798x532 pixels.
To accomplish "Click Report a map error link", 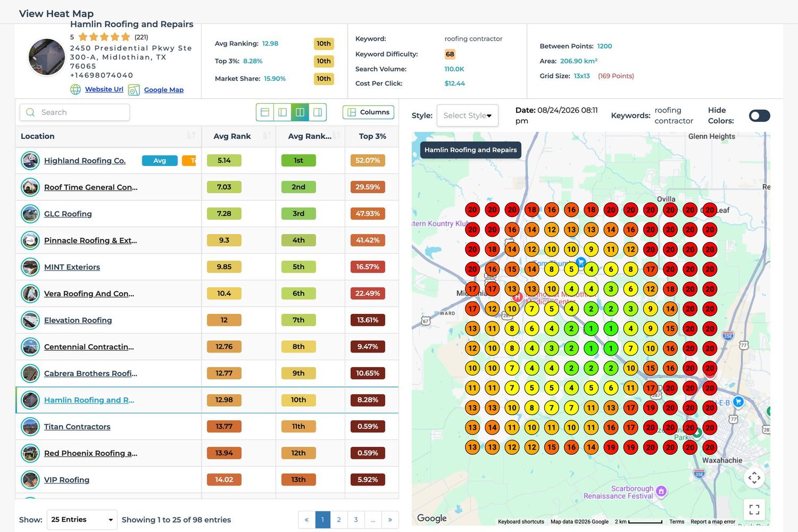I will click(x=713, y=522).
